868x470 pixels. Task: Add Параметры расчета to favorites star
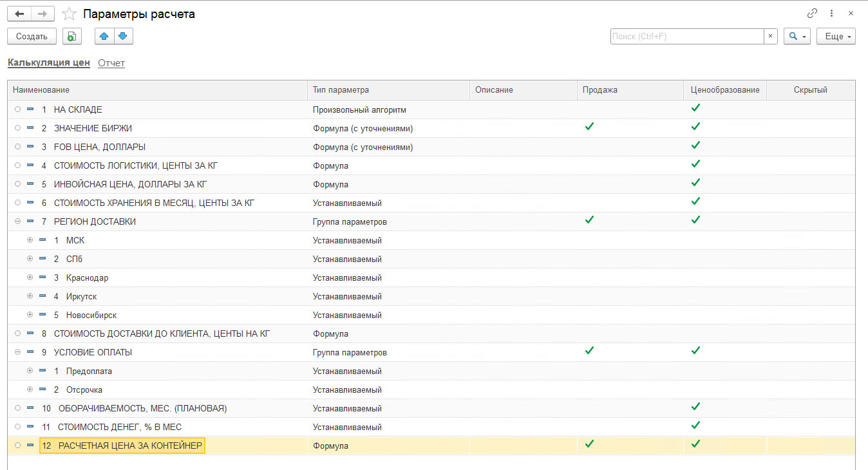[x=69, y=14]
